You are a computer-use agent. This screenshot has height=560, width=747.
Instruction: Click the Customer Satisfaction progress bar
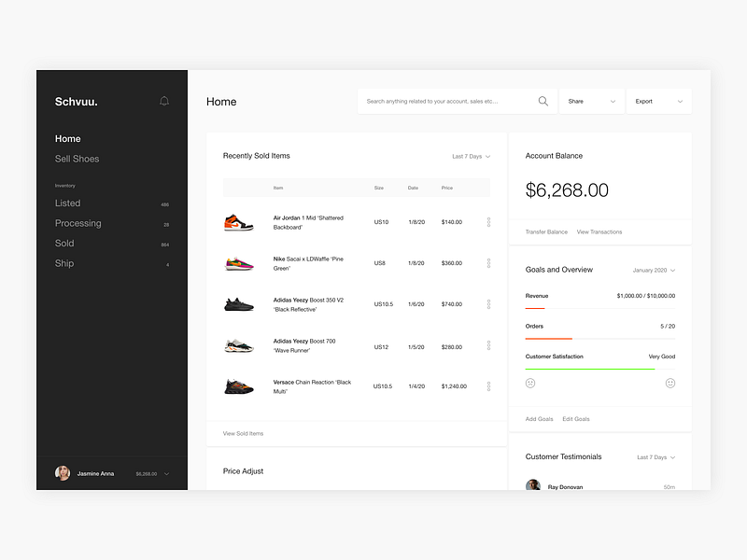click(600, 369)
